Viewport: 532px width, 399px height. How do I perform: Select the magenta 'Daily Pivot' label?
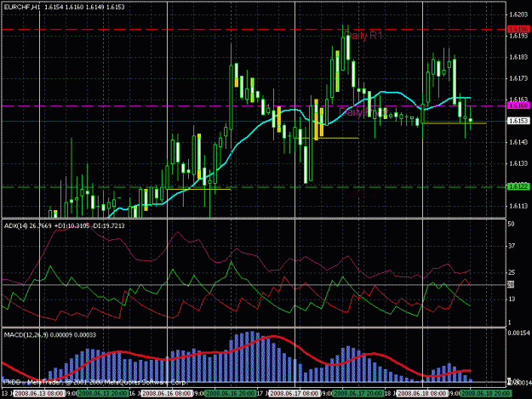363,111
